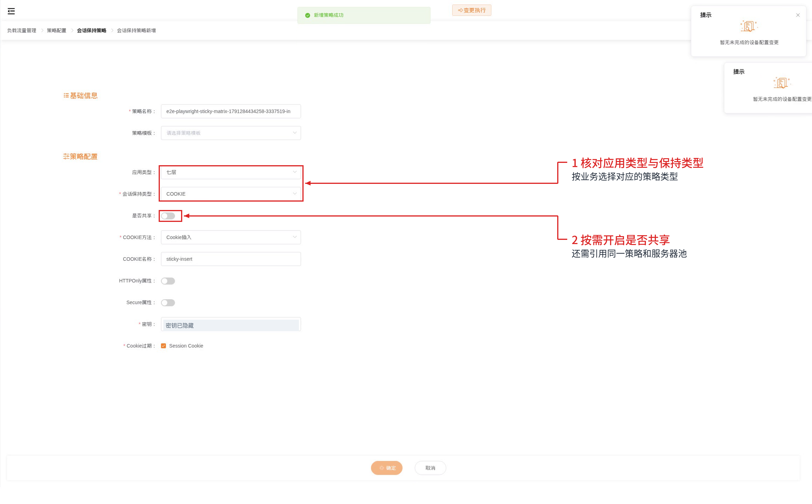This screenshot has width=812, height=504.
Task: Open the COOKIE方法 dropdown
Action: tap(231, 237)
